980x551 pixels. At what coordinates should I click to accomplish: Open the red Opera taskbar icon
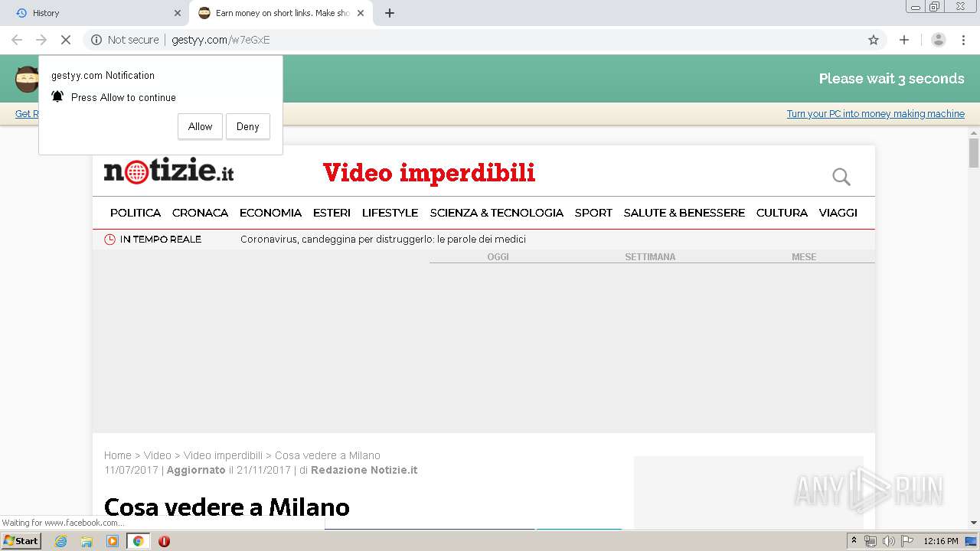click(x=164, y=541)
